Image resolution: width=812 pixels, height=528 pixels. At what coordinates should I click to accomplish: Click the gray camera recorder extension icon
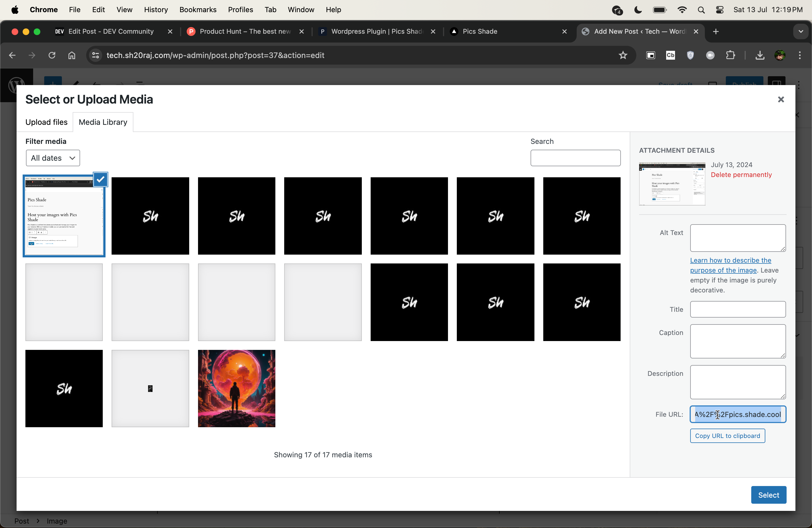tap(710, 55)
